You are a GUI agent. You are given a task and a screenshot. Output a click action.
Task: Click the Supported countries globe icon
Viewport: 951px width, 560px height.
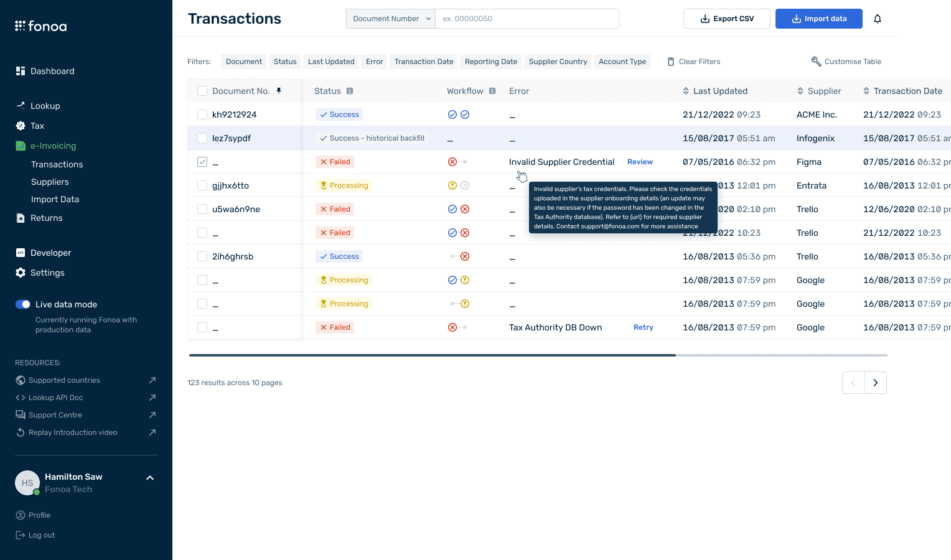21,380
